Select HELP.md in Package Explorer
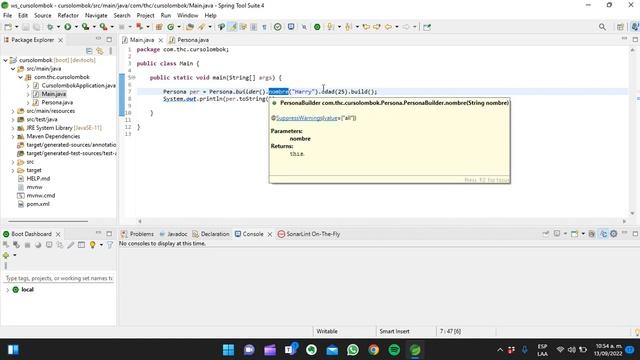 (34, 179)
